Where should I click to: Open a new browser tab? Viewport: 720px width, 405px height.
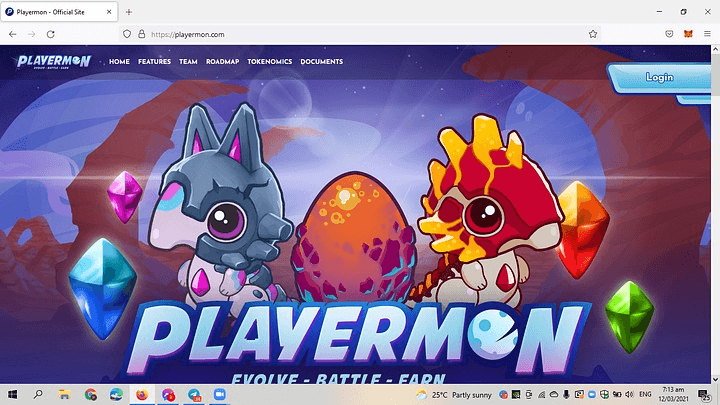pyautogui.click(x=129, y=11)
